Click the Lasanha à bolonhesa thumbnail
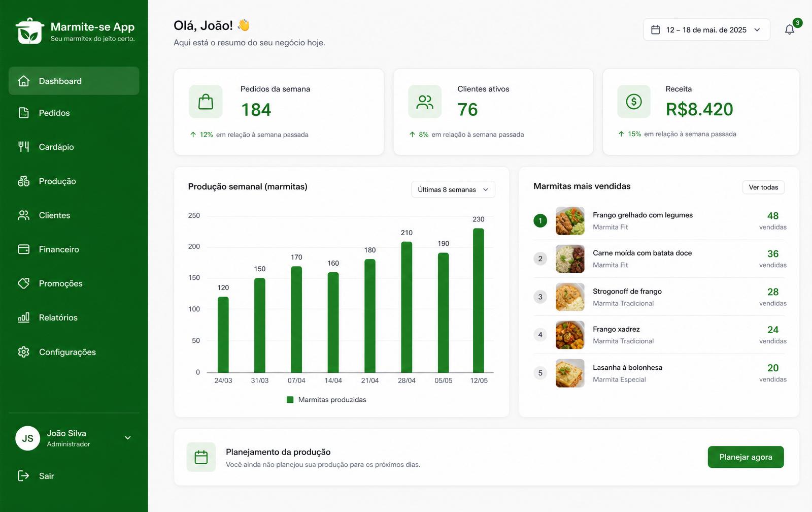This screenshot has height=512, width=812. click(x=570, y=373)
